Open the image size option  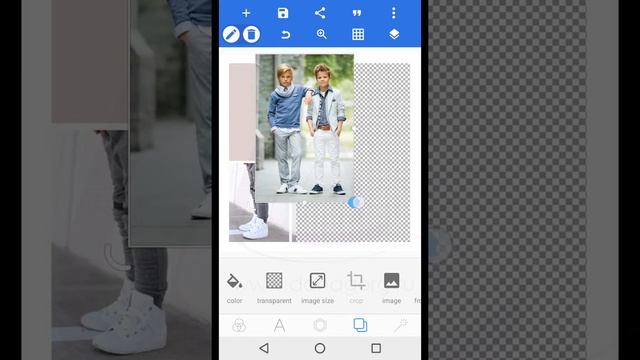pos(318,287)
